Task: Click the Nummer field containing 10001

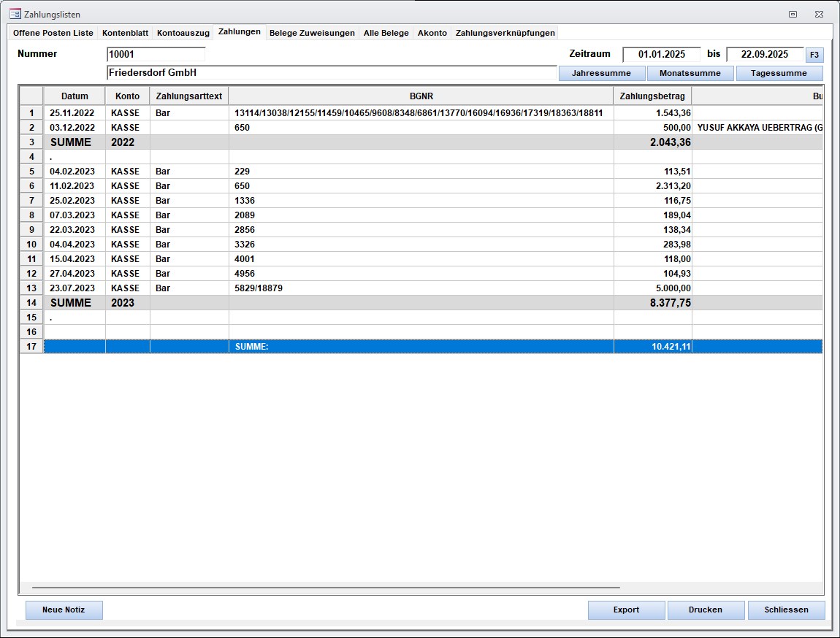Action: click(156, 54)
